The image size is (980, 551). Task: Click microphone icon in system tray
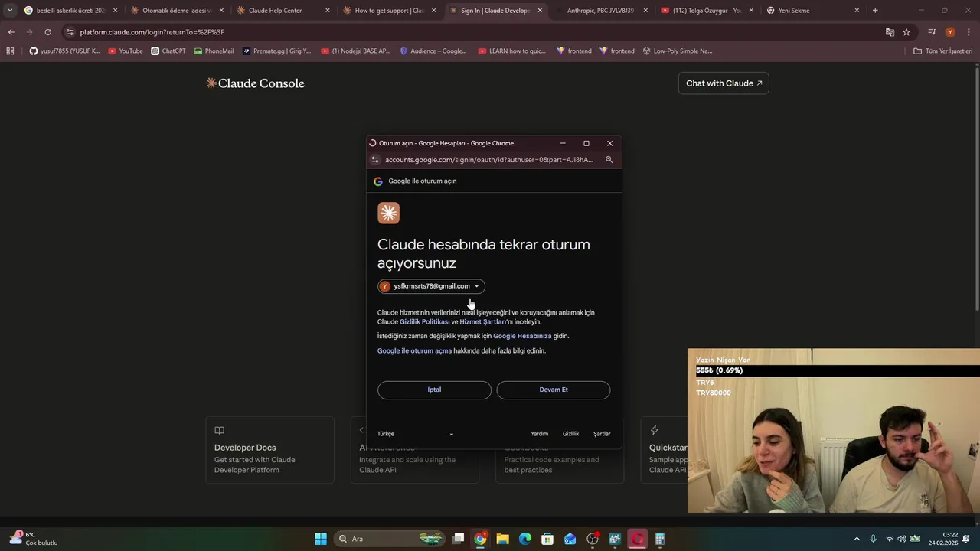coord(873,539)
